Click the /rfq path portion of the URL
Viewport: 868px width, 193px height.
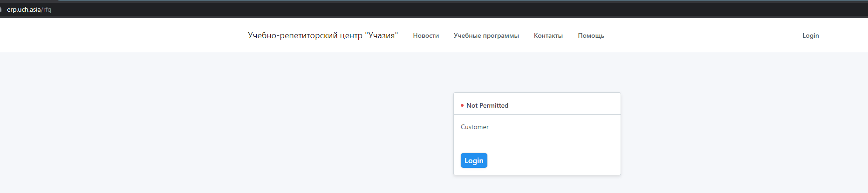coord(46,9)
